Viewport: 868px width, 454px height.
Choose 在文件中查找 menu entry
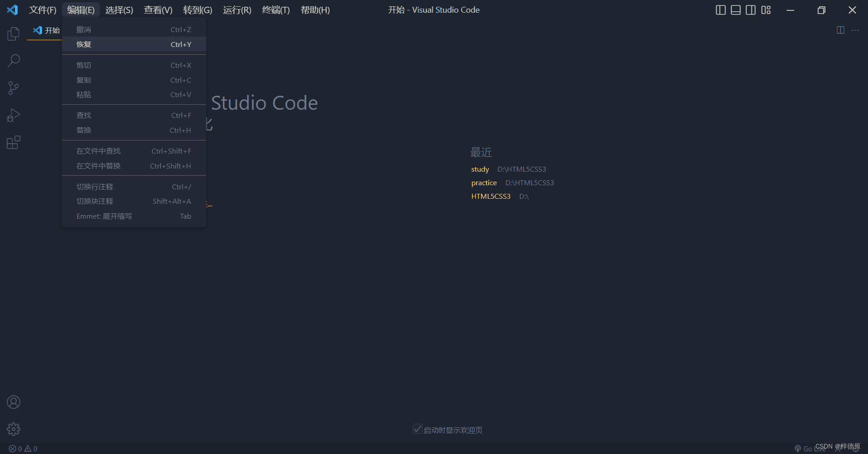(134, 151)
